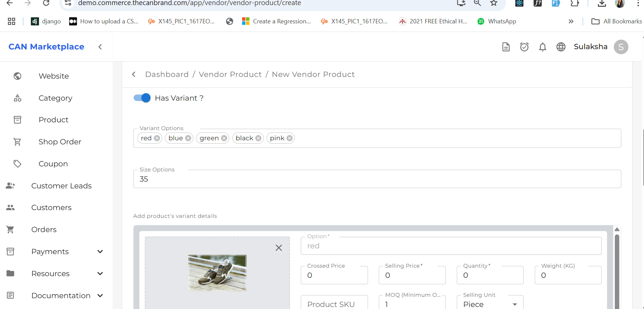Remove the red variant chip
The height and width of the screenshot is (309, 644).
click(x=157, y=138)
